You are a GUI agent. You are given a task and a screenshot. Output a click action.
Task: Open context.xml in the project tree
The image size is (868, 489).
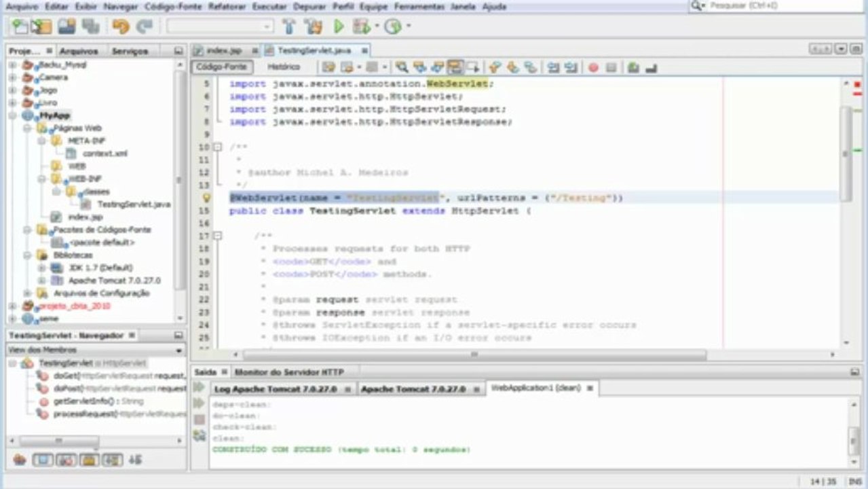(x=105, y=153)
